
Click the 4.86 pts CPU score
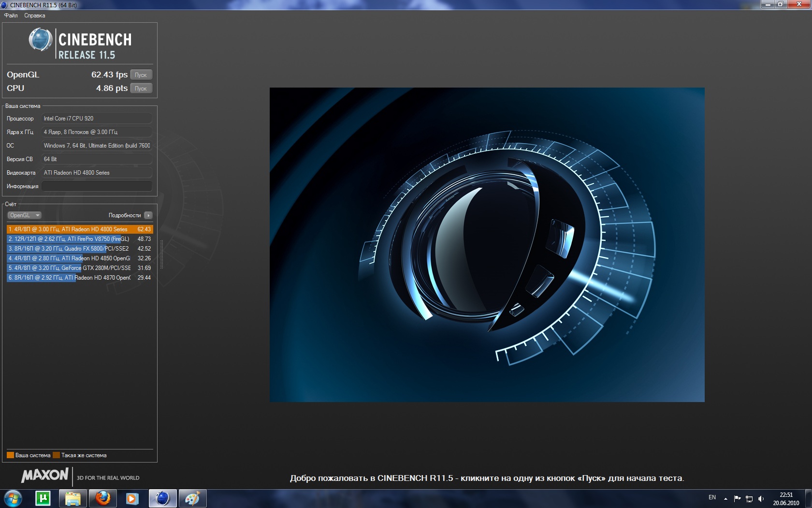point(112,88)
